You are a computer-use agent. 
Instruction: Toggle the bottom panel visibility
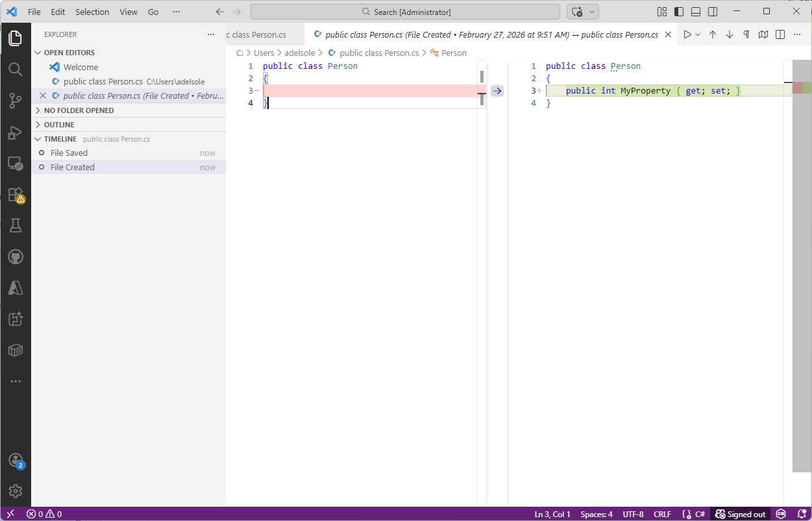click(696, 12)
